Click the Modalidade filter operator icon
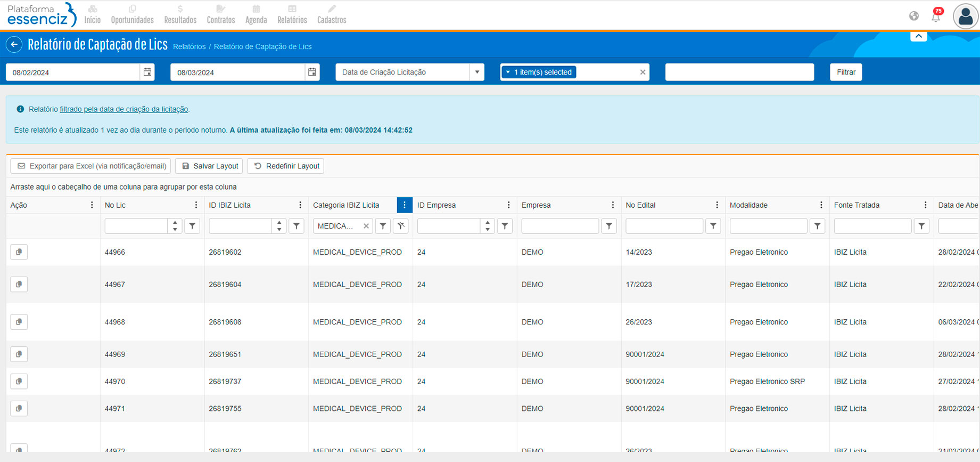Viewport: 980px width, 462px height. [x=818, y=226]
